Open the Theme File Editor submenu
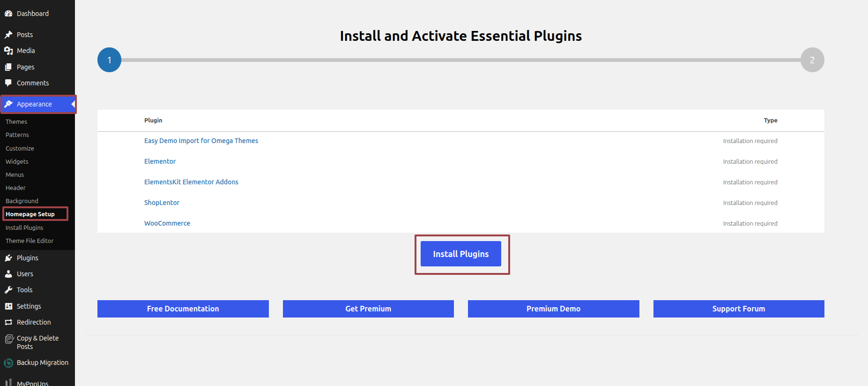Image resolution: width=868 pixels, height=386 pixels. [x=30, y=241]
